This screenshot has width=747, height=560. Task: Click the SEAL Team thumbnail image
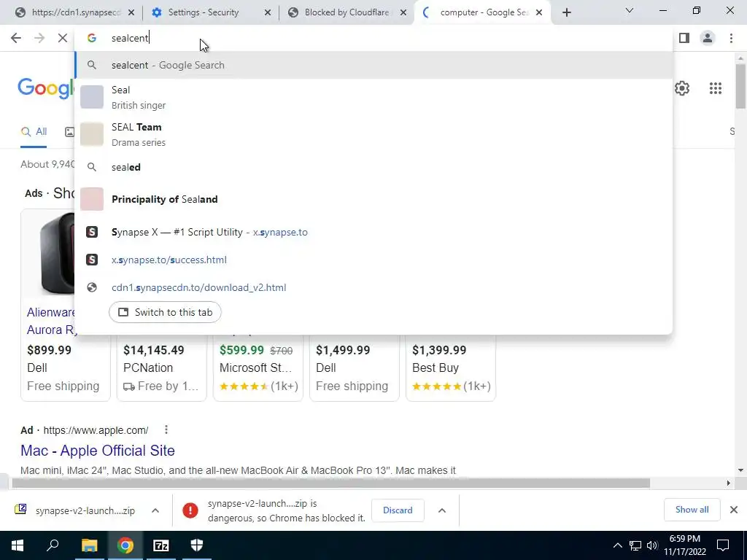92,134
